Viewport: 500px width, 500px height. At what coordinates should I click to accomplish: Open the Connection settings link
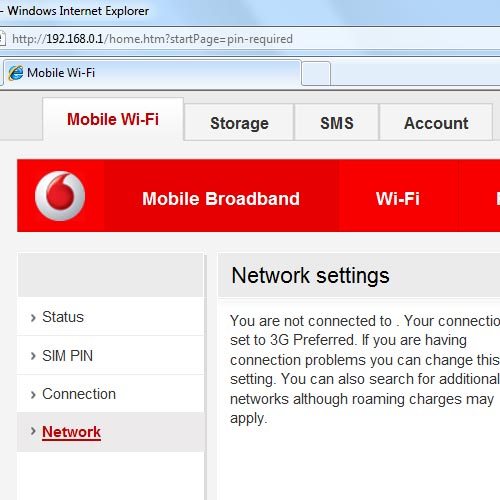[x=79, y=394]
